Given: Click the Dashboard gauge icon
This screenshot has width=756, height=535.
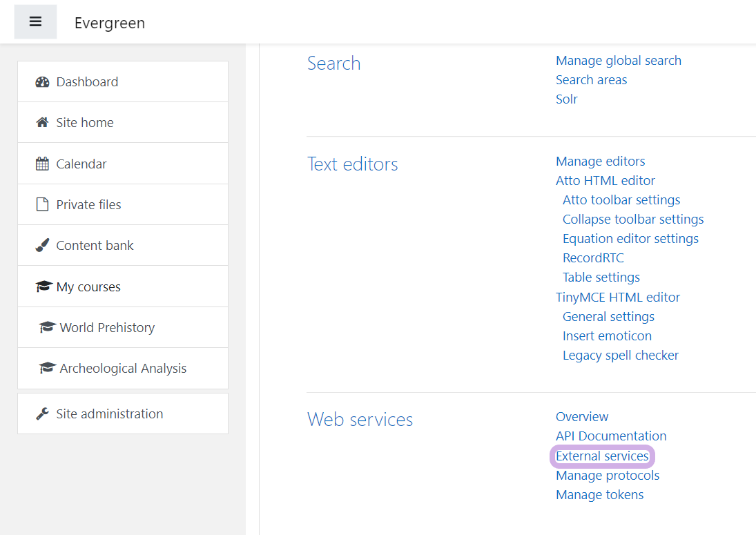Looking at the screenshot, I should [x=43, y=82].
